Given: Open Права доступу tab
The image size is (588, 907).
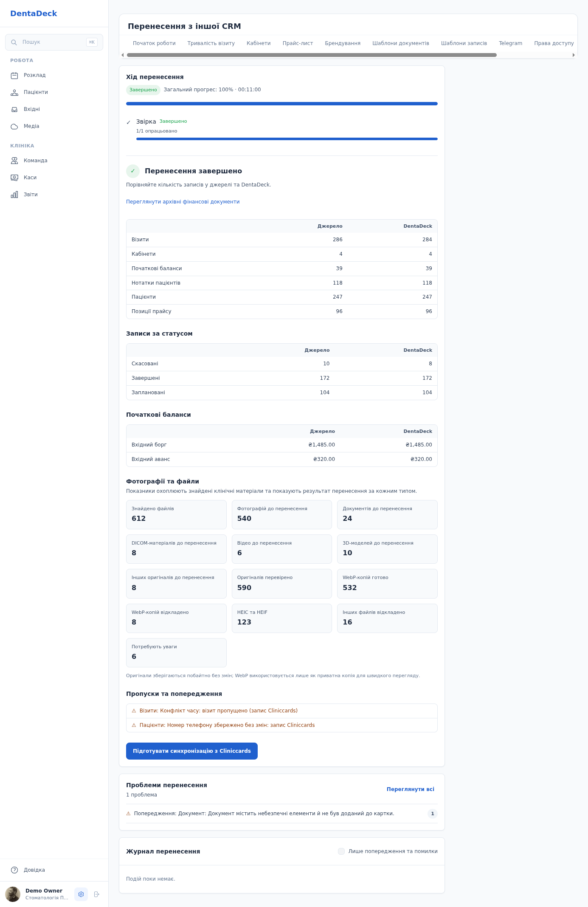Looking at the screenshot, I should (554, 43).
